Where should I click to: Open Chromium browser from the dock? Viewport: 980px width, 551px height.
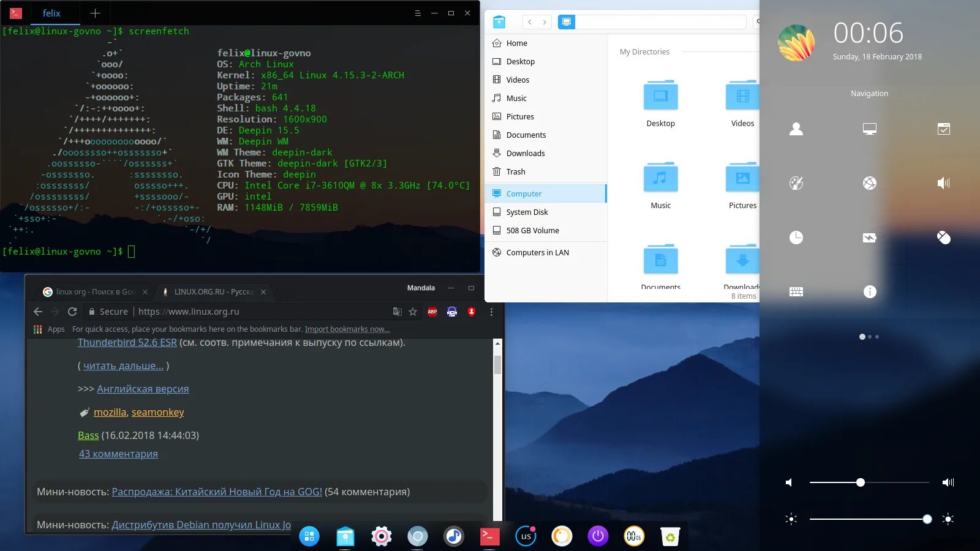coord(418,536)
